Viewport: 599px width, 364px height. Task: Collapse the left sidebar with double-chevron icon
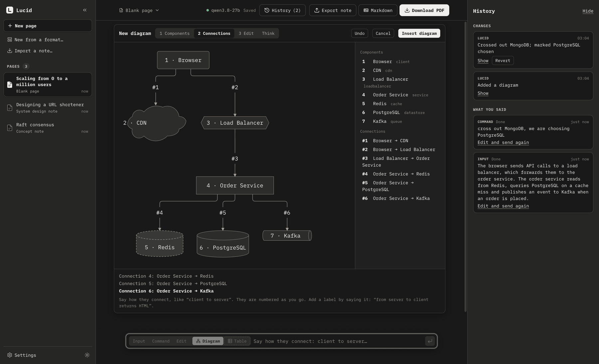coord(85,10)
